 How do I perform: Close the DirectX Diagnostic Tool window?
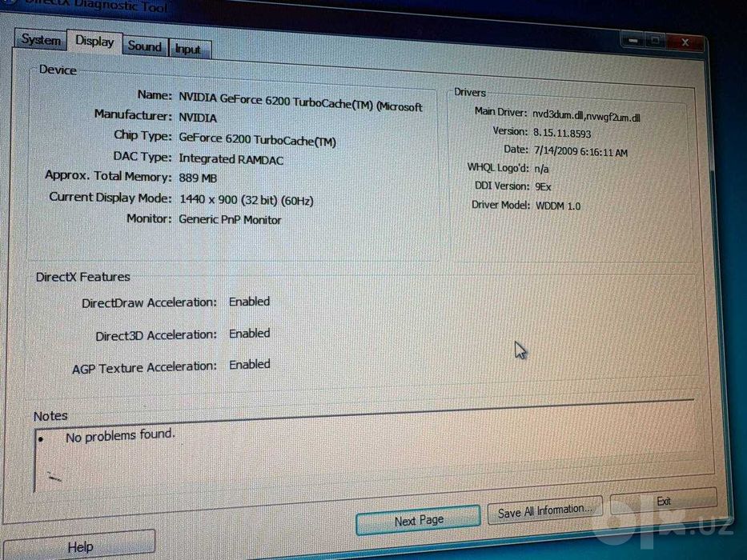pos(685,42)
